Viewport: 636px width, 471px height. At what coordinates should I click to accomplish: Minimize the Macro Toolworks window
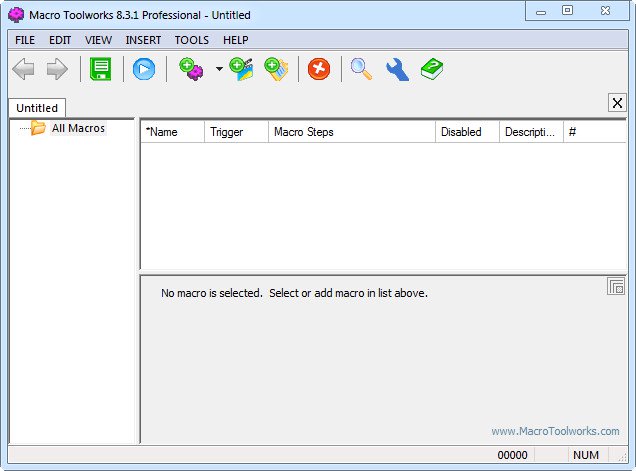(541, 11)
